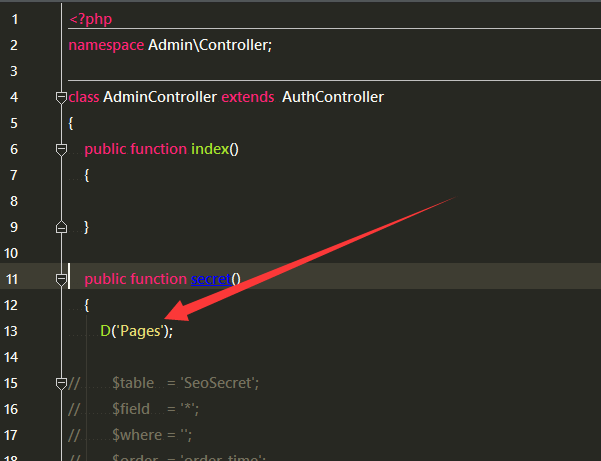Screen dimensions: 601x461
Task: Click the AuthController parent class name
Action: pos(332,97)
